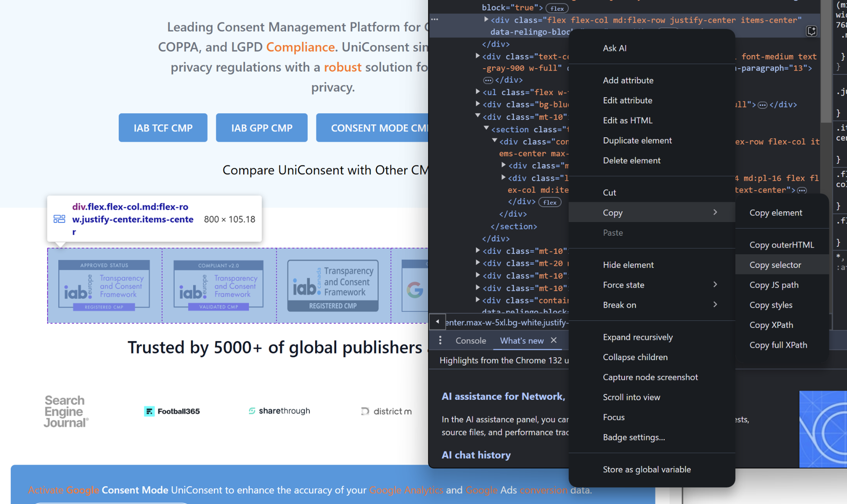847x504 pixels.
Task: Choose Capture node screenshot
Action: [x=652, y=377]
